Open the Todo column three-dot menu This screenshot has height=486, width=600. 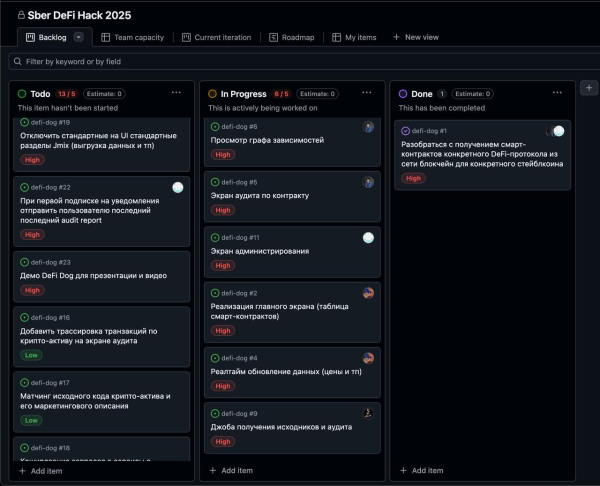pyautogui.click(x=176, y=93)
